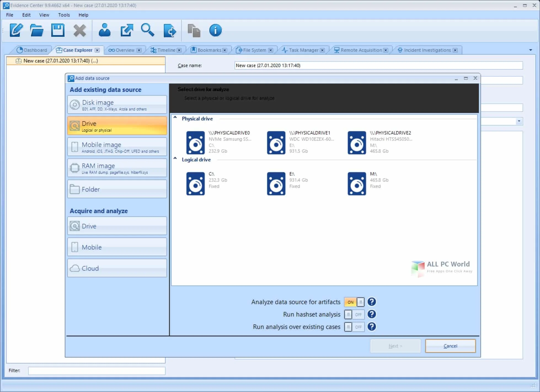Click the blue info toolbar icon
Image resolution: width=540 pixels, height=392 pixels.
tap(215, 30)
